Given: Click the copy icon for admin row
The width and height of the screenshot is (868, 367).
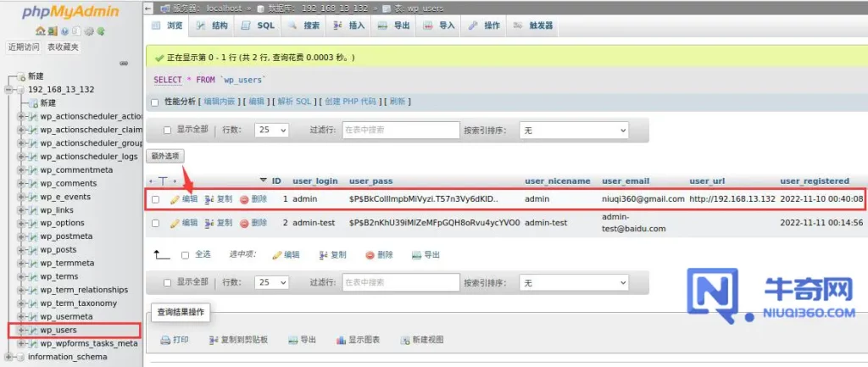Looking at the screenshot, I should pos(209,199).
